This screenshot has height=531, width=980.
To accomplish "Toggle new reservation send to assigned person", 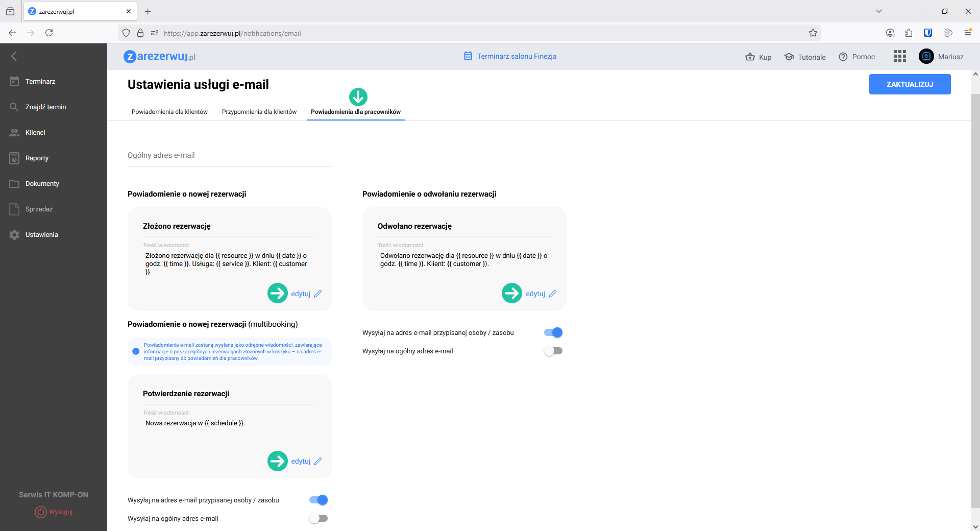I will 318,500.
